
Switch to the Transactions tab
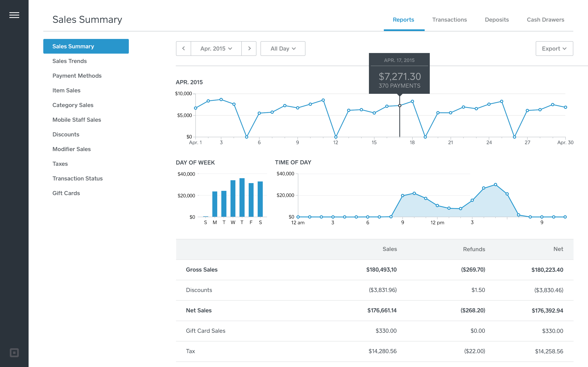pos(450,19)
